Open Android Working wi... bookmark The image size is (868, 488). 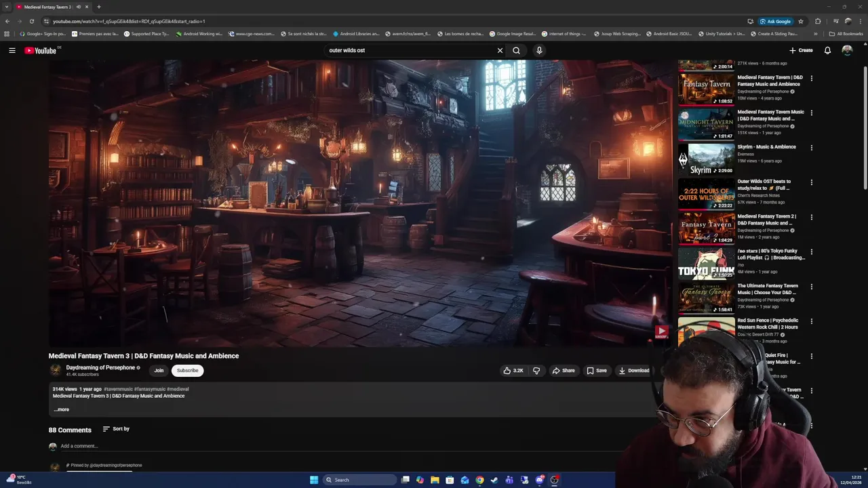pyautogui.click(x=199, y=33)
